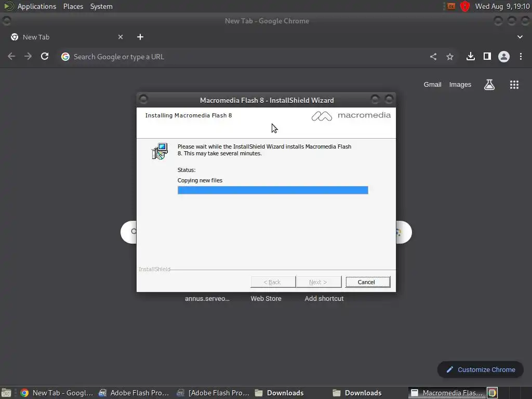The image size is (532, 399).
Task: Click Add shortcut on new tab page
Action: (x=324, y=299)
